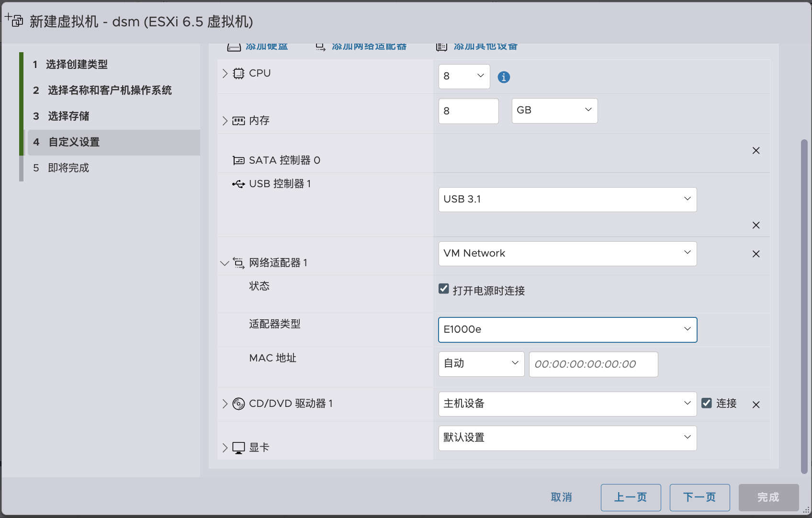Remove SATA controller 0 with its X
Image resolution: width=812 pixels, height=518 pixels.
point(756,150)
